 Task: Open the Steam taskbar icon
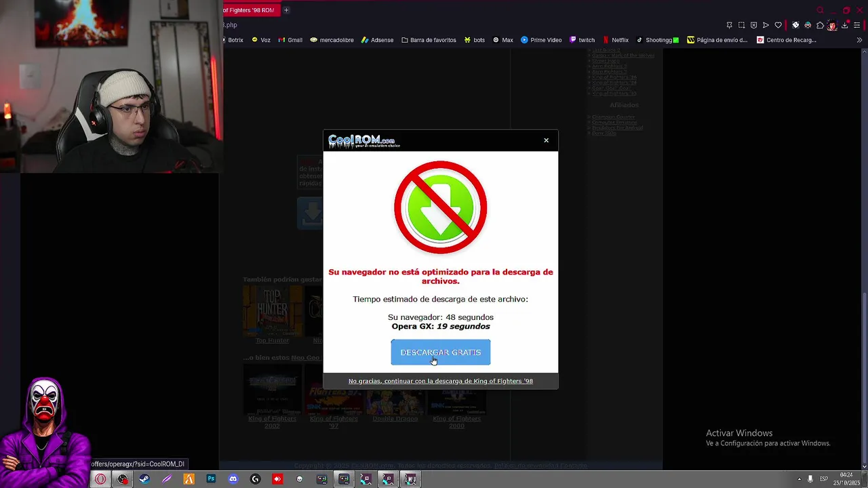click(x=144, y=479)
